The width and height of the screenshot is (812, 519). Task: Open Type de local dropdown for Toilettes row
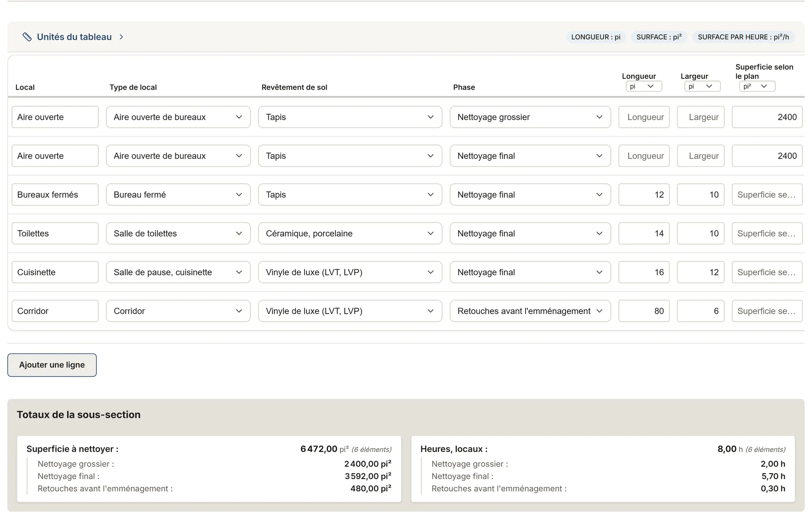[178, 233]
